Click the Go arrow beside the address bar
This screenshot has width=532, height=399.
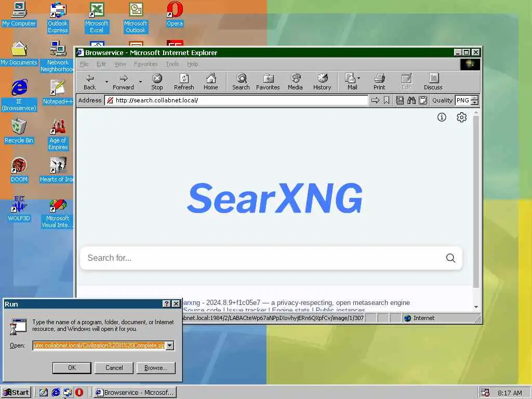pyautogui.click(x=375, y=100)
